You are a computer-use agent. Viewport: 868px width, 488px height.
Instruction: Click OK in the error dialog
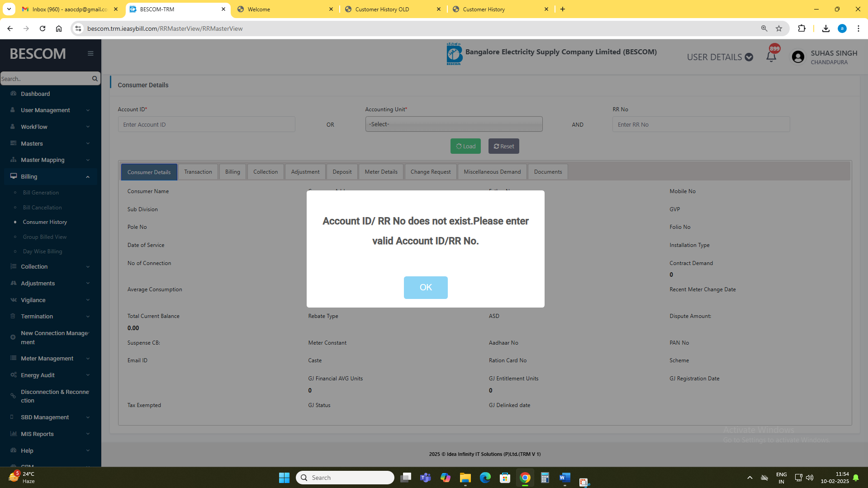tap(426, 287)
